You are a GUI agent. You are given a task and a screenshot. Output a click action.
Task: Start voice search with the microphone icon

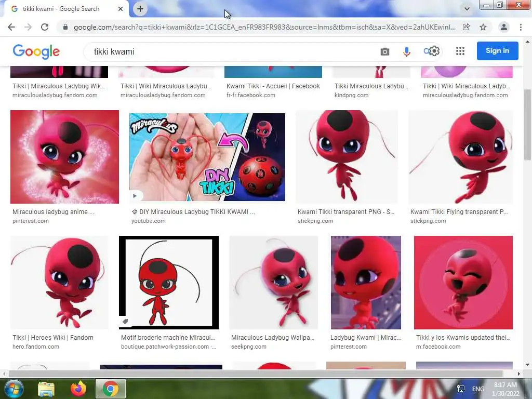coord(406,51)
